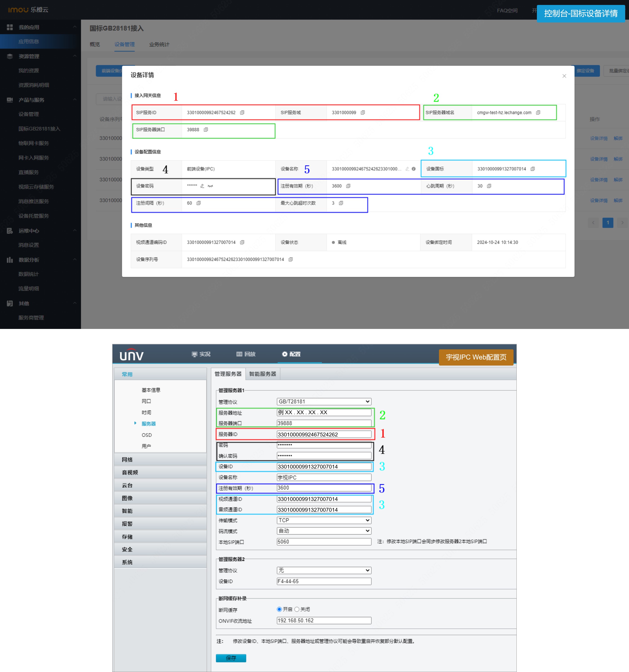Click the 设备绑定时间 value 2024-10-24 10:14:30
Screen dimensions: 629x672
pyautogui.click(x=498, y=242)
